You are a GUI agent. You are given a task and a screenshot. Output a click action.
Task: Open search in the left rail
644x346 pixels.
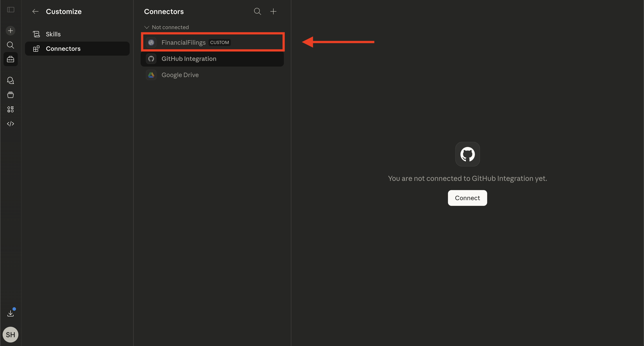point(11,45)
